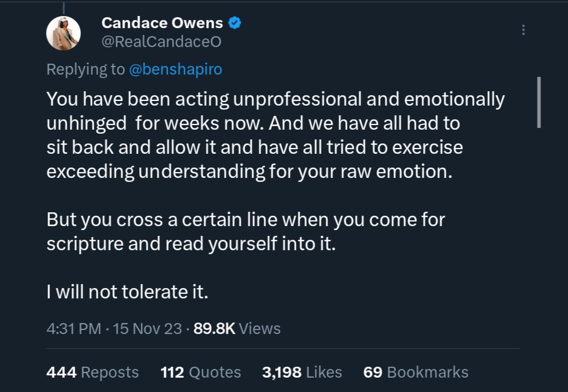
Task: Click the thread connector line above the avatar
Action: coord(64,8)
